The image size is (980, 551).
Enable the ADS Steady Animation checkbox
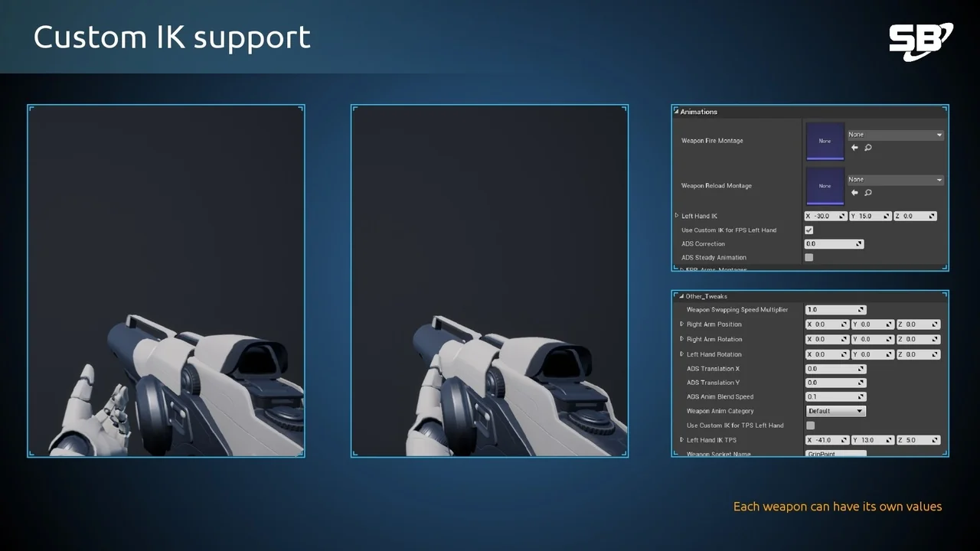(x=809, y=257)
